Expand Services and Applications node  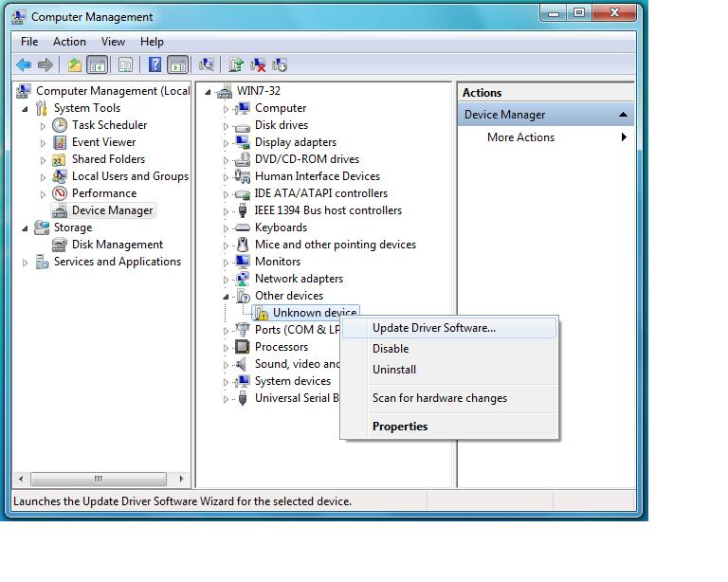click(x=25, y=263)
